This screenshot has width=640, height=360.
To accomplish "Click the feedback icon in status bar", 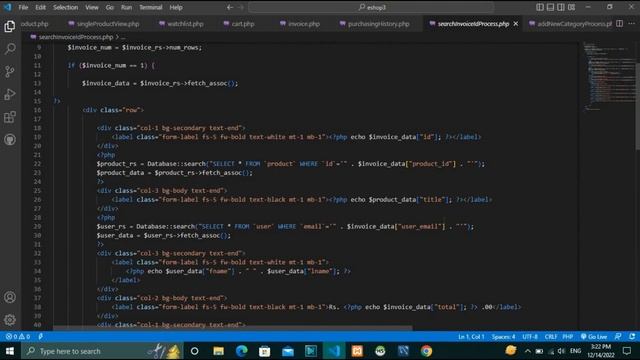I will click(x=618, y=337).
